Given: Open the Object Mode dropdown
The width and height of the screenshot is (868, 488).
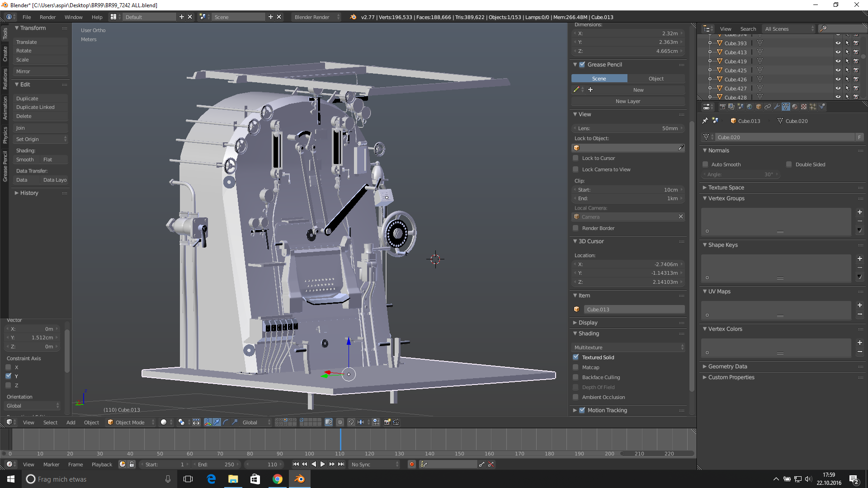Looking at the screenshot, I should [x=131, y=422].
